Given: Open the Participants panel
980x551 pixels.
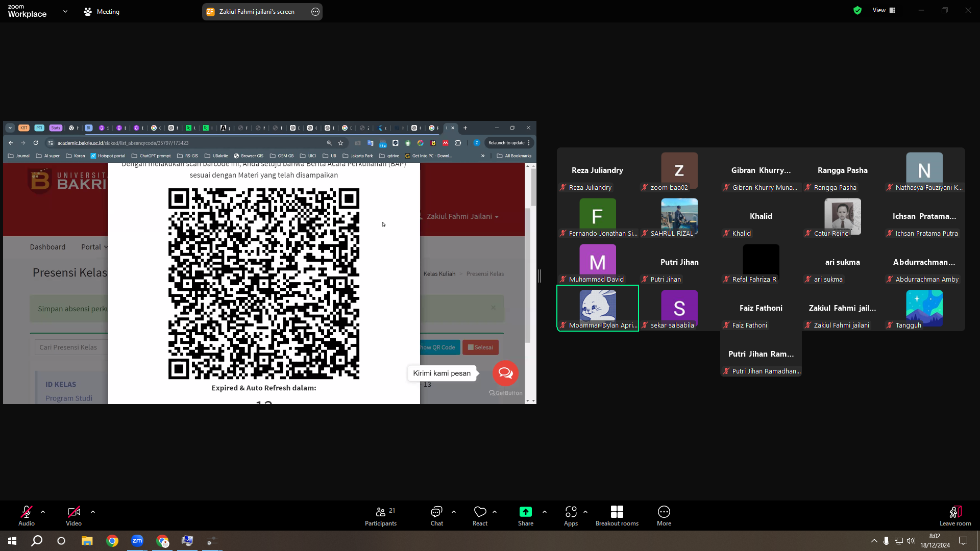Looking at the screenshot, I should click(x=381, y=516).
